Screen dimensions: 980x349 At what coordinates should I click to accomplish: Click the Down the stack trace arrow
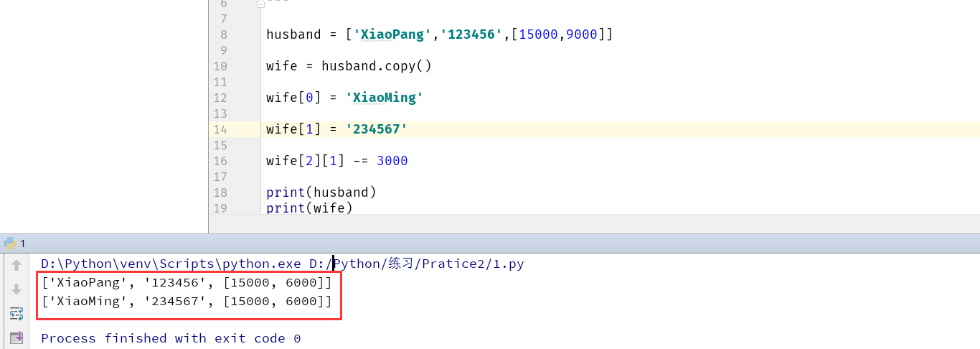click(17, 289)
